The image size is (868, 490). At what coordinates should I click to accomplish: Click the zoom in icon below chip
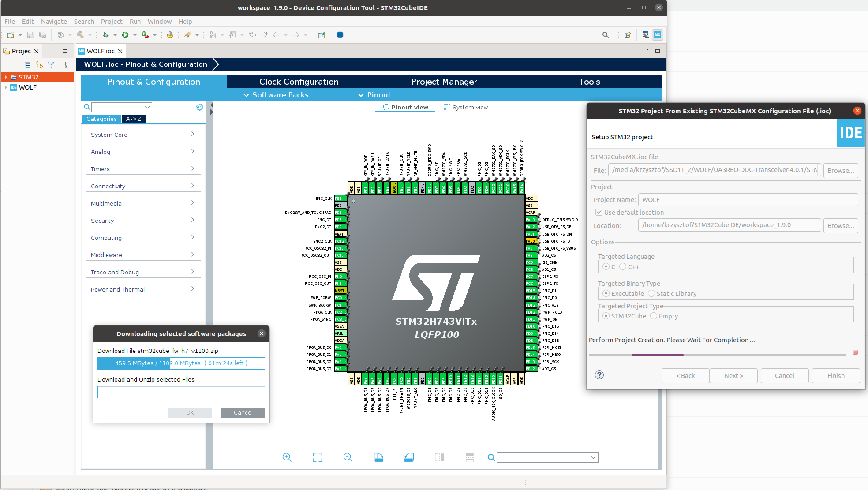tap(287, 457)
